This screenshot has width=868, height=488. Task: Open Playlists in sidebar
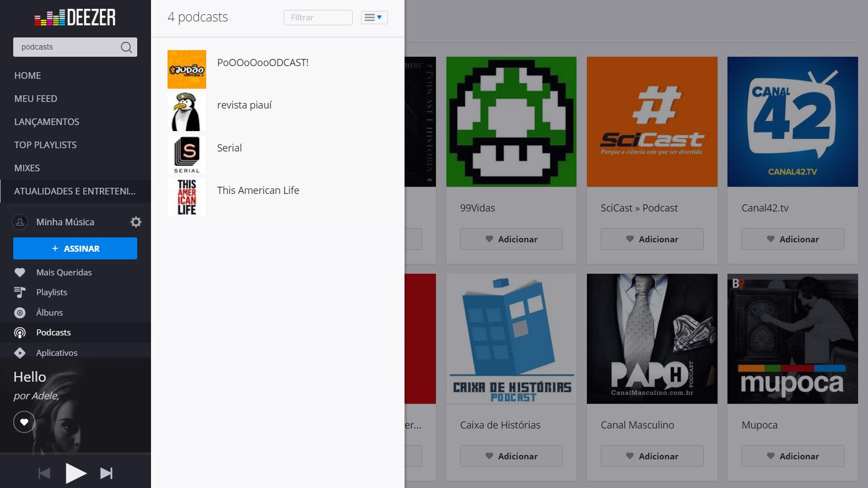[52, 292]
